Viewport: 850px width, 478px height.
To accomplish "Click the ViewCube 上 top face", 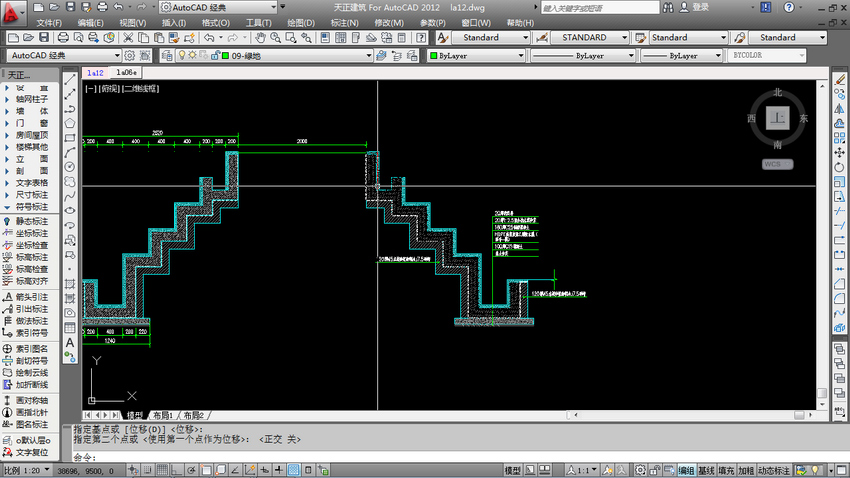I will pyautogui.click(x=777, y=118).
